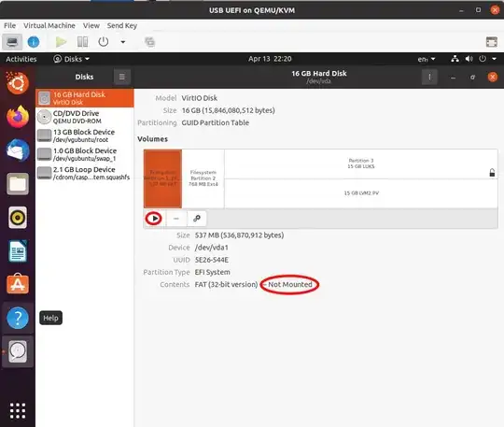This screenshot has width=504, height=427.
Task: Launch Thunderbird mail from the dock
Action: click(x=18, y=150)
